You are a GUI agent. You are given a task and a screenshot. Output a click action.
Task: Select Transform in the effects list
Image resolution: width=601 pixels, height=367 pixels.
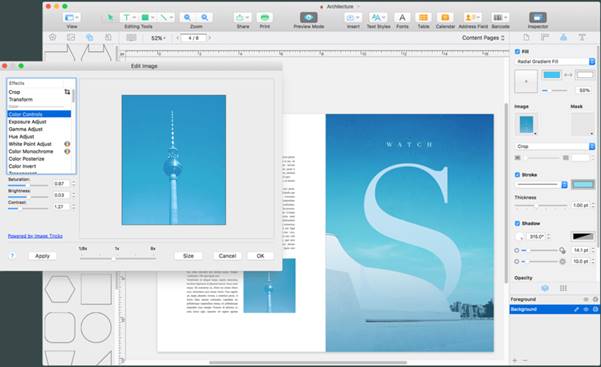point(39,99)
